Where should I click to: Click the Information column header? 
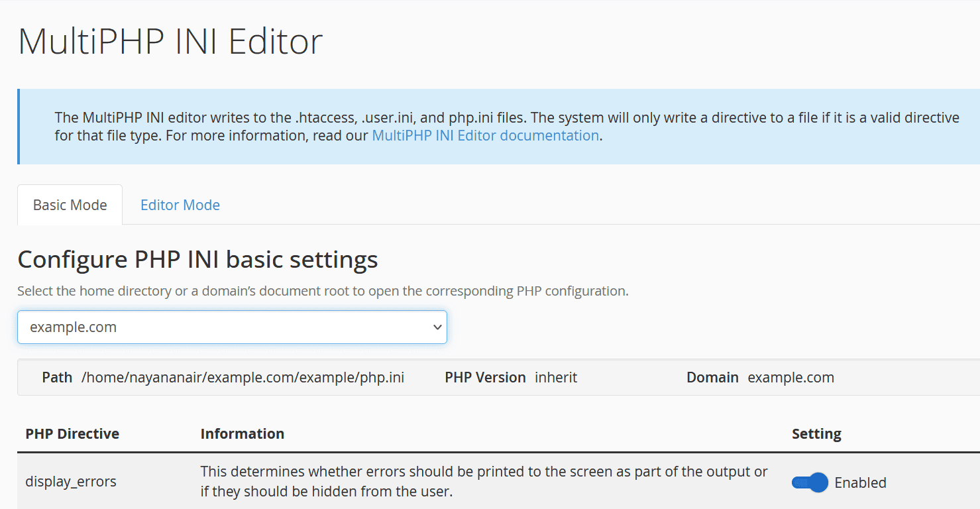pos(243,433)
